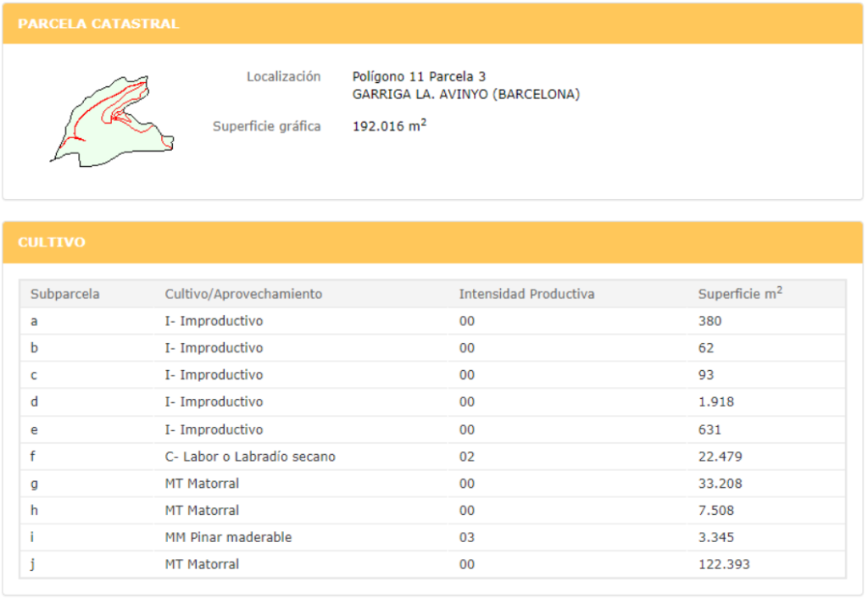
Task: Click the CULTIVO section header
Action: tap(52, 242)
